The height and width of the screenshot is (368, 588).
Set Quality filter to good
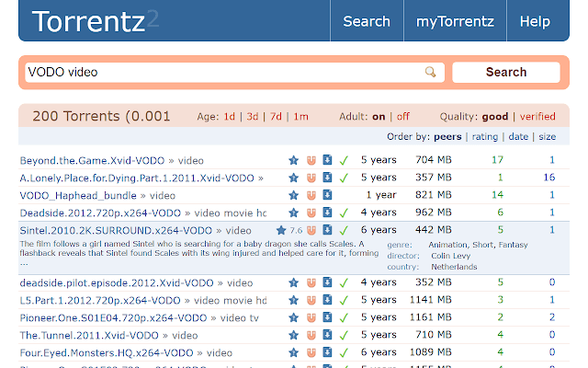pos(495,117)
